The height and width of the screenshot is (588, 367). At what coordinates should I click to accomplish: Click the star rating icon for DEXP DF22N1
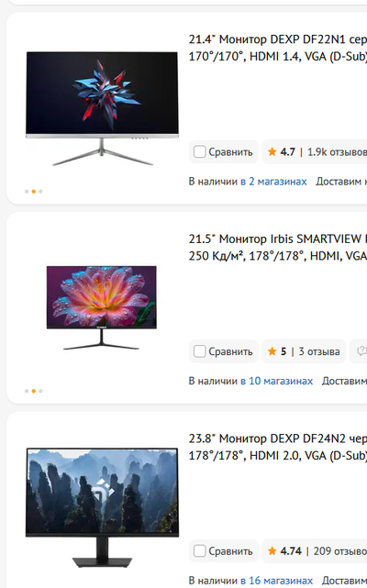point(272,152)
